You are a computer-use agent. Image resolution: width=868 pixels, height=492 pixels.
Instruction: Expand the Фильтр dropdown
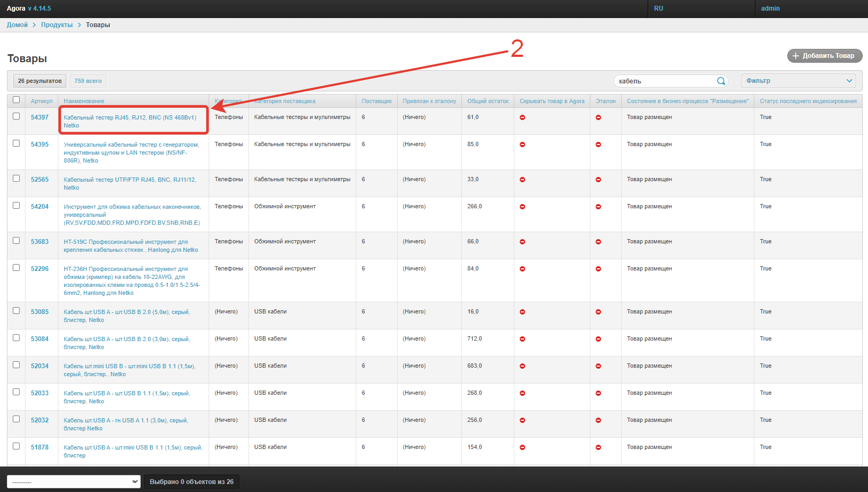tap(798, 81)
